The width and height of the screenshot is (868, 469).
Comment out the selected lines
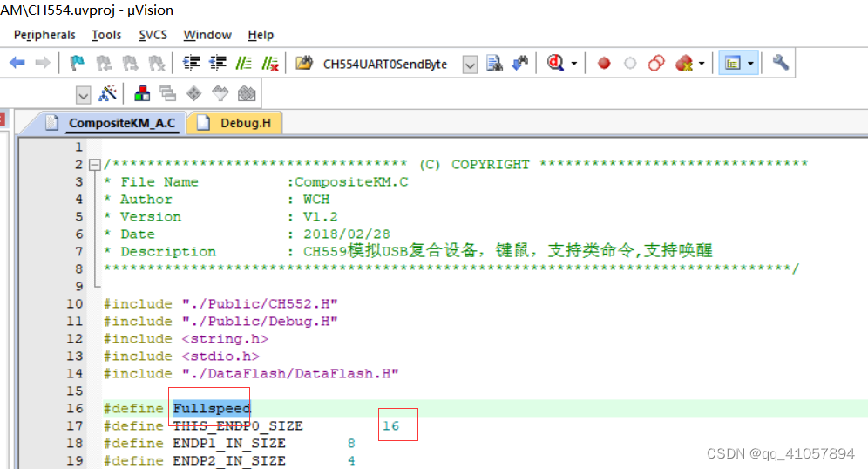[x=243, y=63]
